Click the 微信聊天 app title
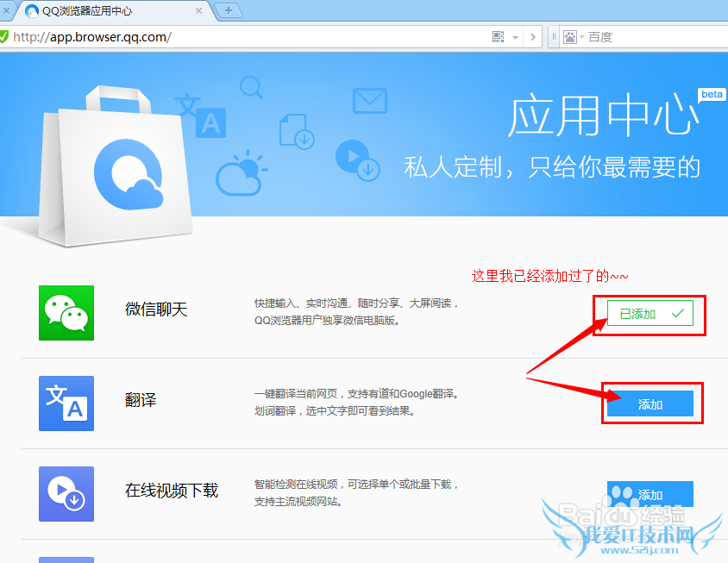 156,310
